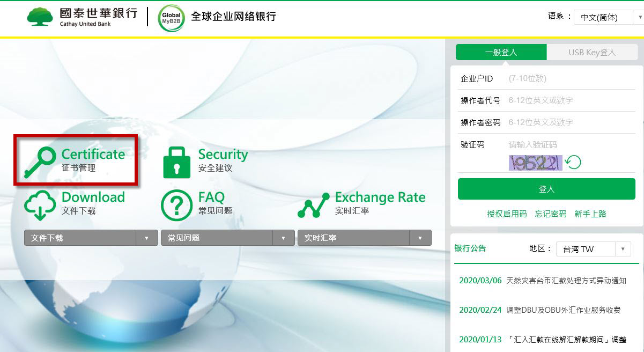Focus the 企业户ID input field

pyautogui.click(x=568, y=78)
